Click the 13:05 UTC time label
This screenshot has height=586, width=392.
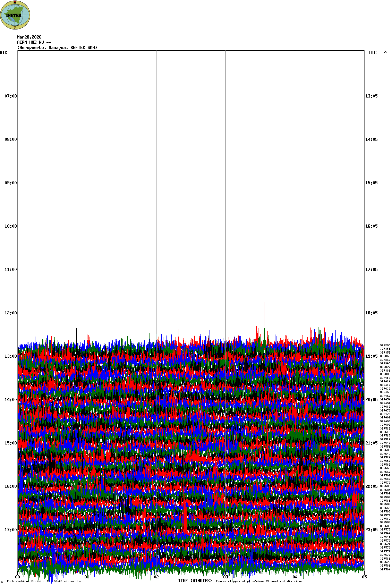[371, 96]
